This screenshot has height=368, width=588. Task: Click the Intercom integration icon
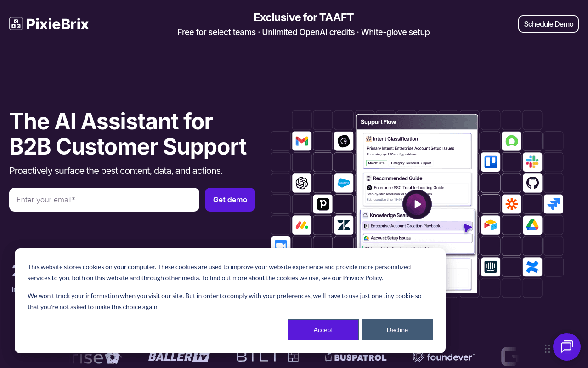[x=491, y=267]
